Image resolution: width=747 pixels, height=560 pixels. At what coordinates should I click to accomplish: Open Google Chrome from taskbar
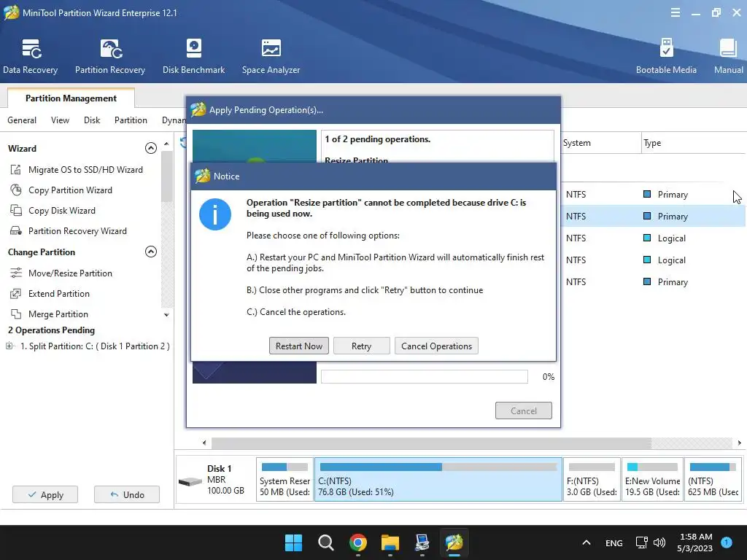click(357, 542)
